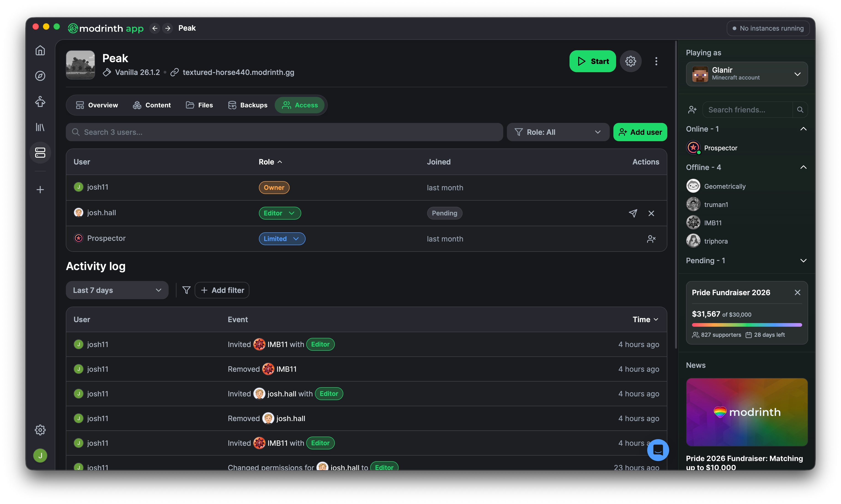This screenshot has height=504, width=841.
Task: Click the No instances running status
Action: 768,28
